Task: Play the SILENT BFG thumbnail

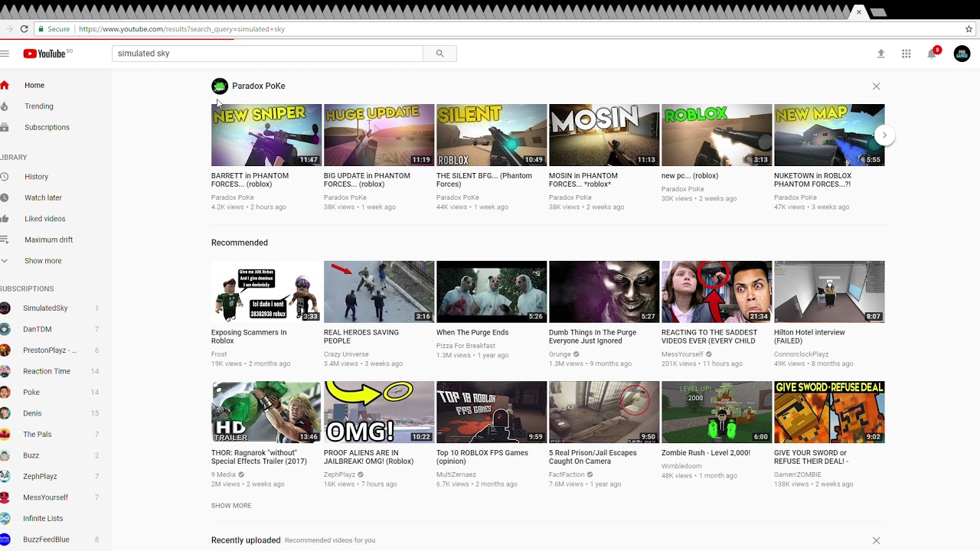Action: (x=492, y=135)
